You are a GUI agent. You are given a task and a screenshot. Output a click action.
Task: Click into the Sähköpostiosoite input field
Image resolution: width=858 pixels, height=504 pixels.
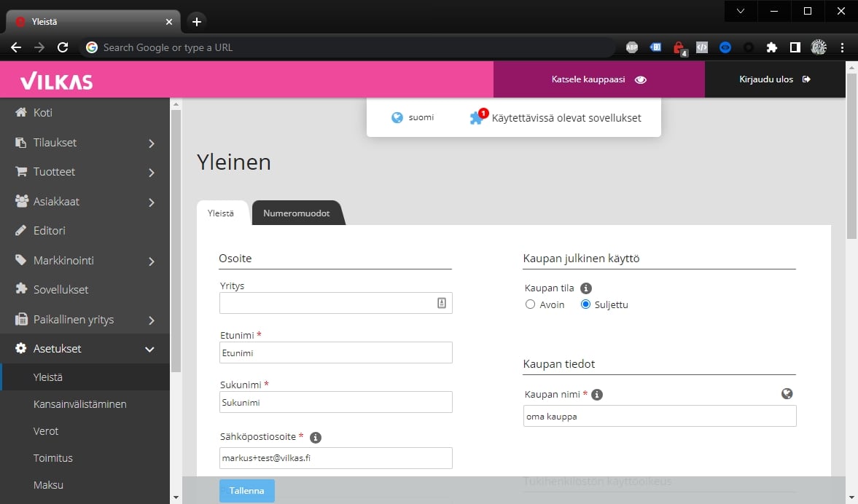[335, 458]
